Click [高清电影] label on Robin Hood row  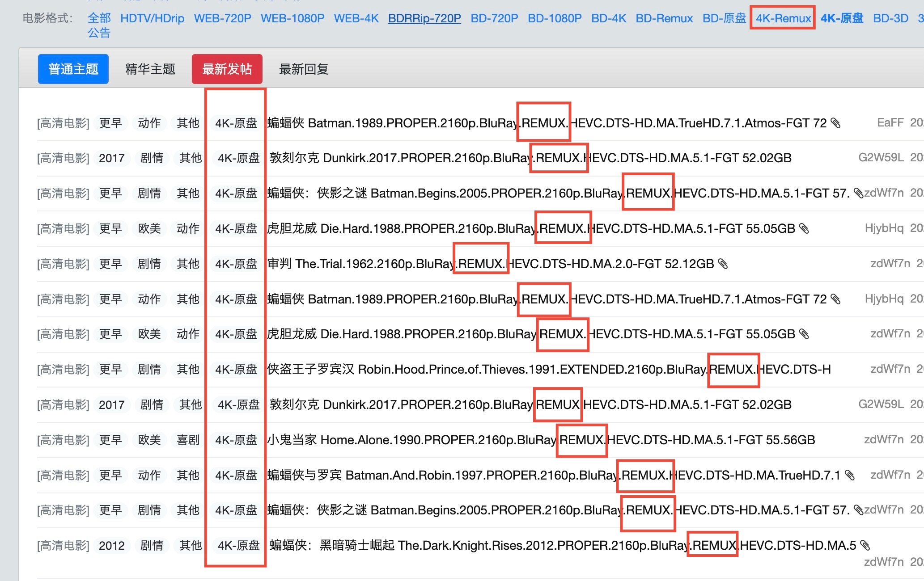(63, 370)
